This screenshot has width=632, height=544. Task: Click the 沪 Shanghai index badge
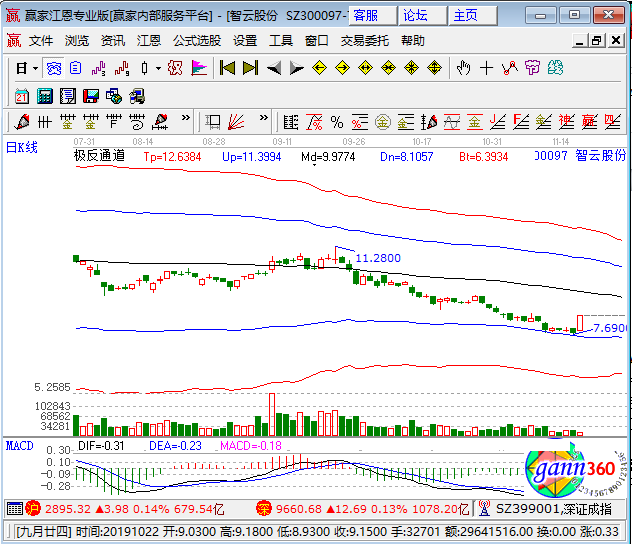[33, 509]
